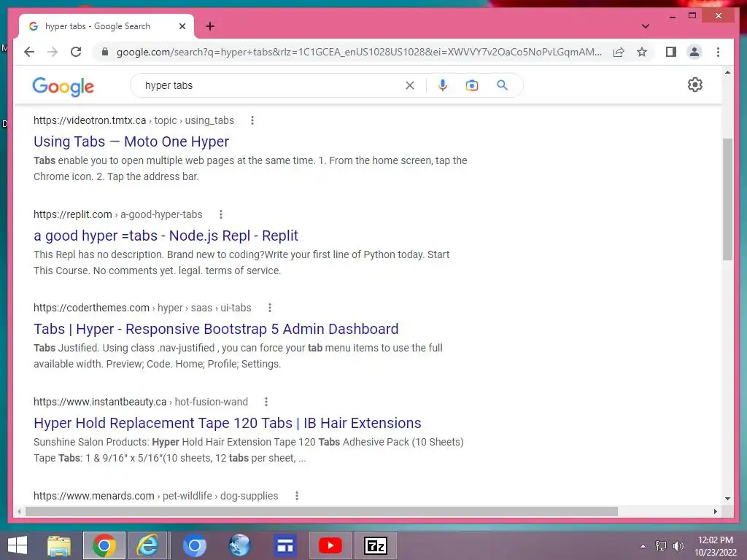Image resolution: width=747 pixels, height=560 pixels.
Task: Open the blue window layout taskbar app
Action: click(x=285, y=545)
